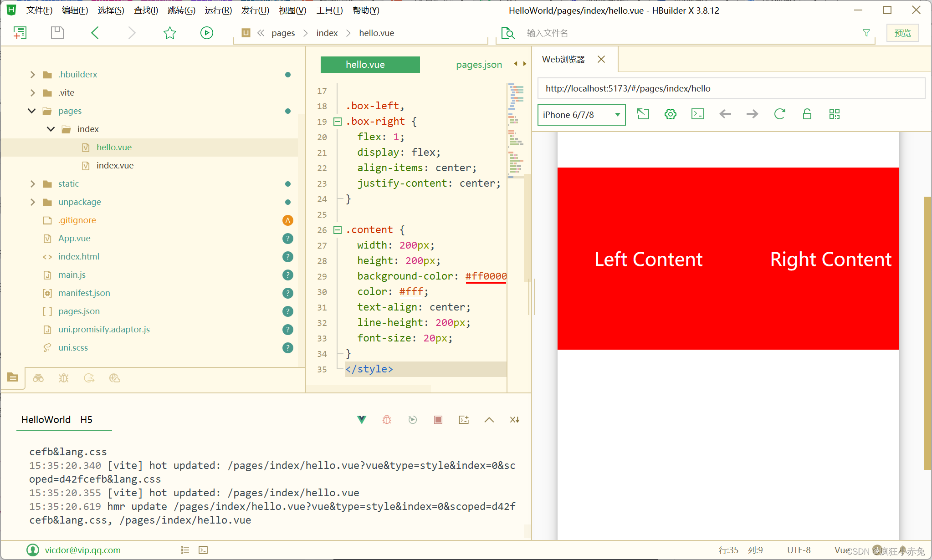Expand the unpackage folder
This screenshot has height=560, width=932.
coord(33,202)
